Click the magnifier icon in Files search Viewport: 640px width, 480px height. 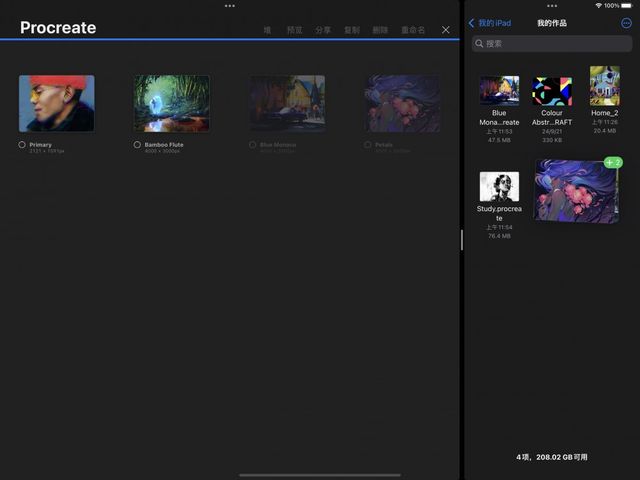pos(479,44)
